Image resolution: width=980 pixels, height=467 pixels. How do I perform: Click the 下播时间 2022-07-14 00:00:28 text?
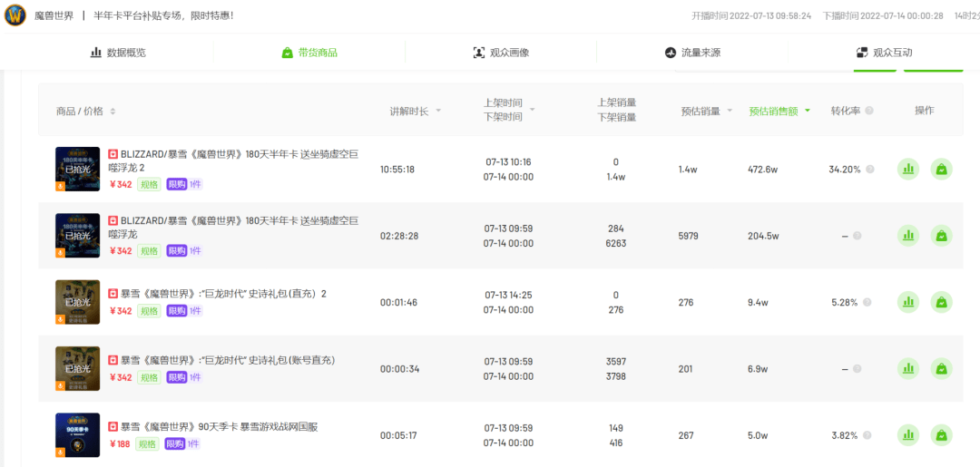coord(883,15)
